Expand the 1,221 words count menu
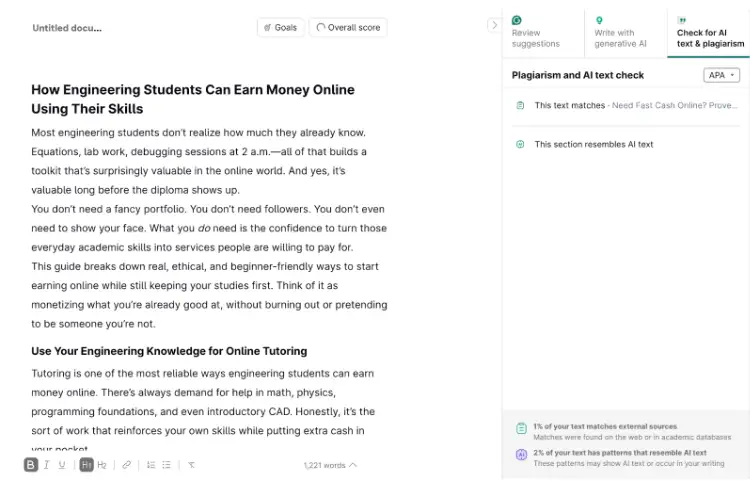750x493 pixels. (330, 465)
